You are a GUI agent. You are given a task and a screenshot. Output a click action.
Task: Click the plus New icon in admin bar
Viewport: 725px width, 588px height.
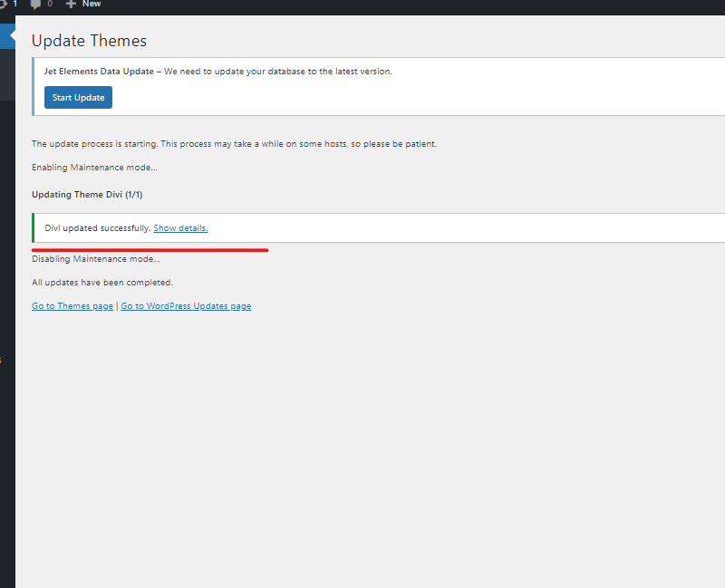(71, 5)
